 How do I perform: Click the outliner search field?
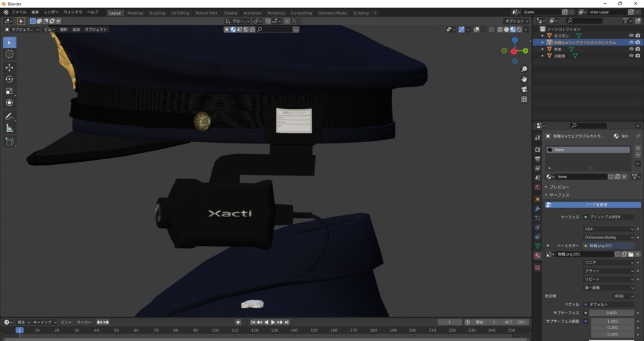click(x=584, y=21)
